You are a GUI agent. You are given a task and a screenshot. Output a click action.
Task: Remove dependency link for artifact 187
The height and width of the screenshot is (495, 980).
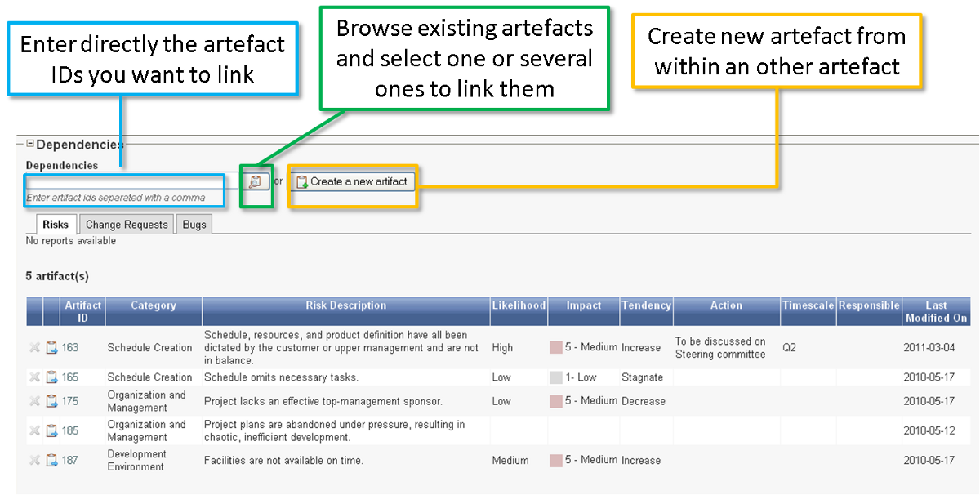tap(34, 460)
